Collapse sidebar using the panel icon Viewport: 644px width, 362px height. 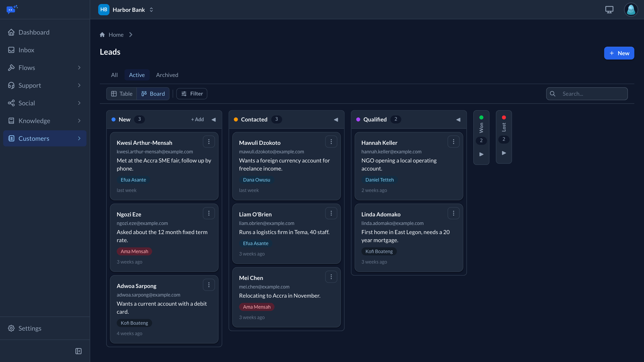click(78, 351)
